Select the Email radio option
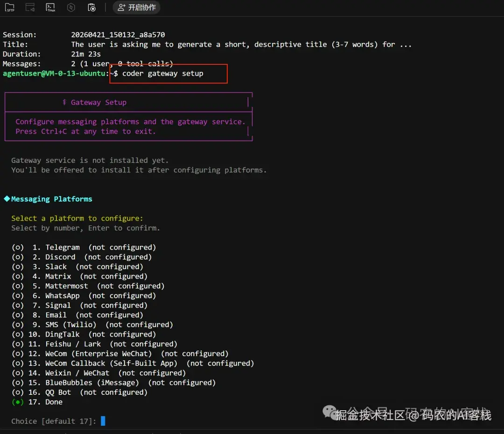Viewport: 504px width, 434px height. (18, 315)
